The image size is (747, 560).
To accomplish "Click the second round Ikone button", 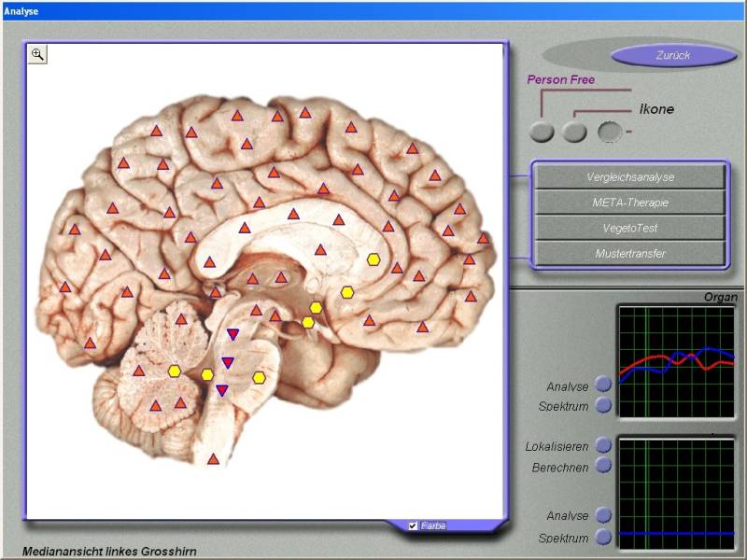I will pyautogui.click(x=575, y=133).
